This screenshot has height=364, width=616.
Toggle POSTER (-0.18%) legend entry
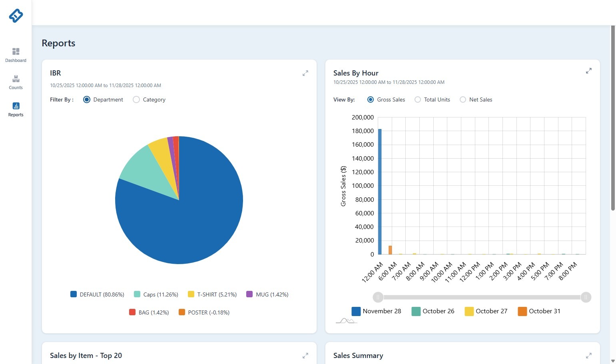tap(204, 312)
